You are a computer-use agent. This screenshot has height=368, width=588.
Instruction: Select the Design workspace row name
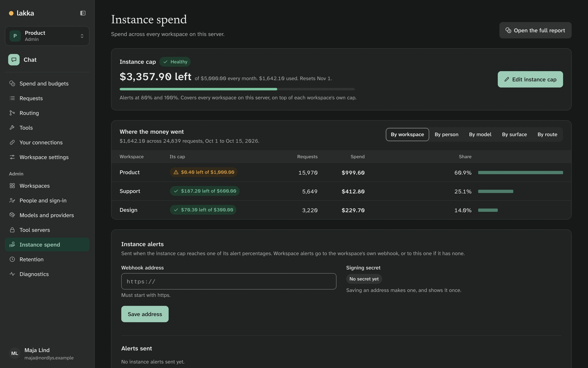click(x=128, y=210)
